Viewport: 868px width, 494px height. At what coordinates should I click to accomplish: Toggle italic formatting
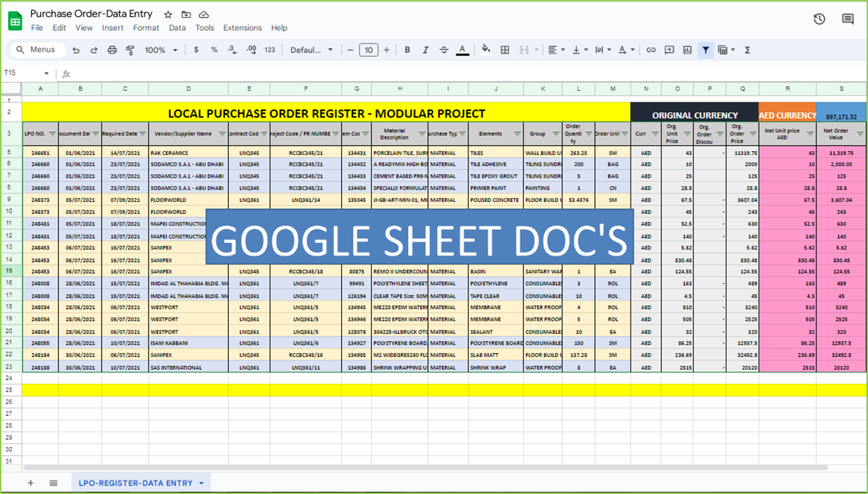(x=426, y=50)
